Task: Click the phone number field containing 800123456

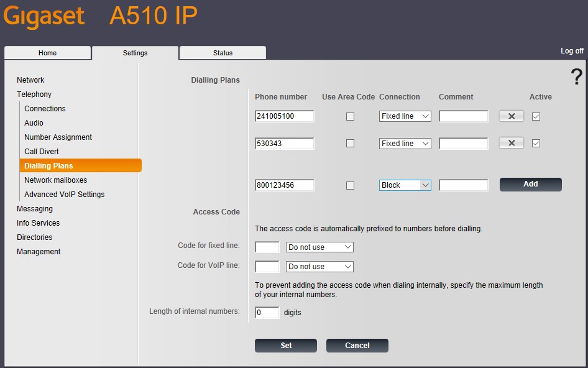Action: pos(284,185)
